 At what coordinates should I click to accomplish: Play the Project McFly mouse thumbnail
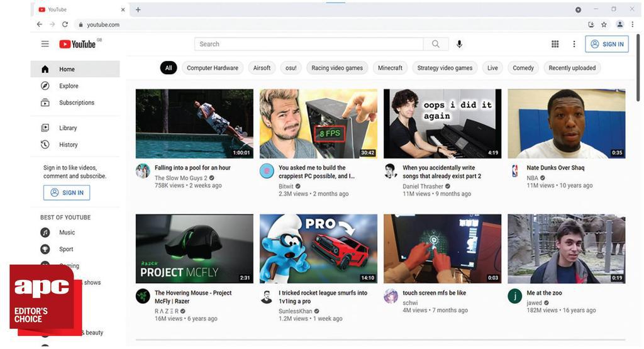click(x=194, y=249)
